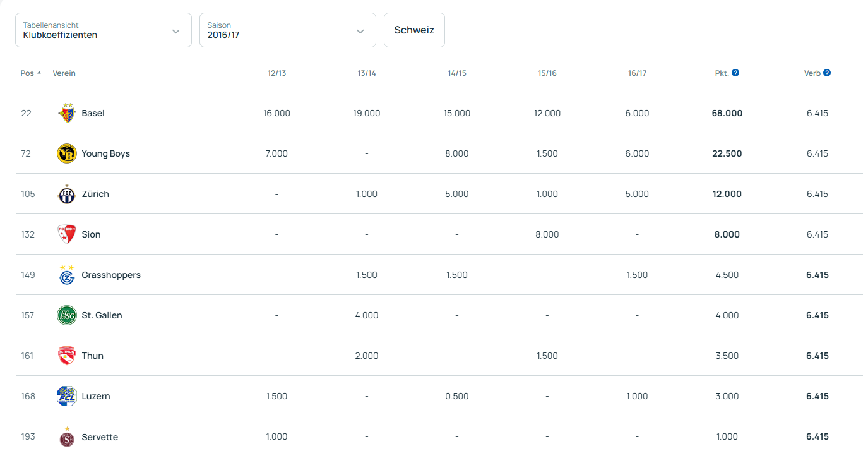
Task: Click the Grasshoppers club logo
Action: (67, 275)
